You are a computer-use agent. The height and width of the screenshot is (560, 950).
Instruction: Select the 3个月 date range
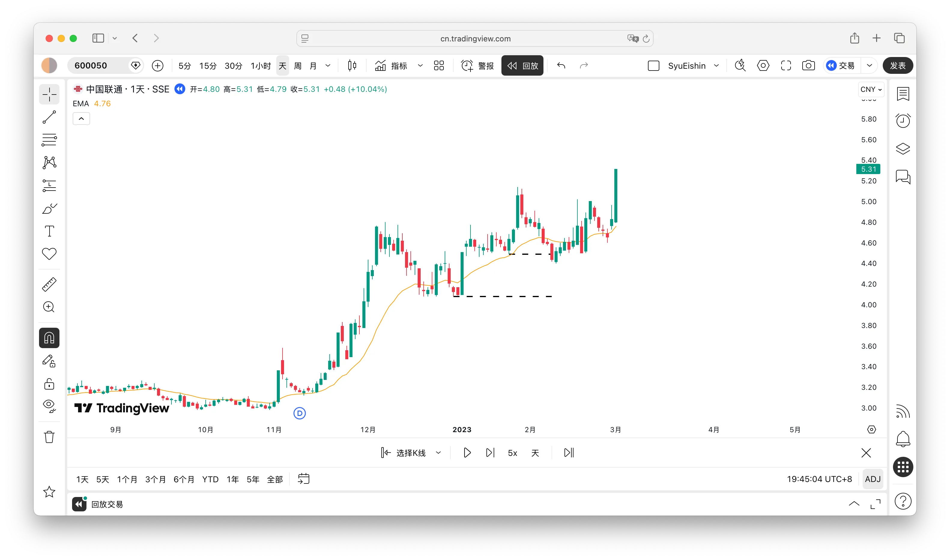pos(155,479)
